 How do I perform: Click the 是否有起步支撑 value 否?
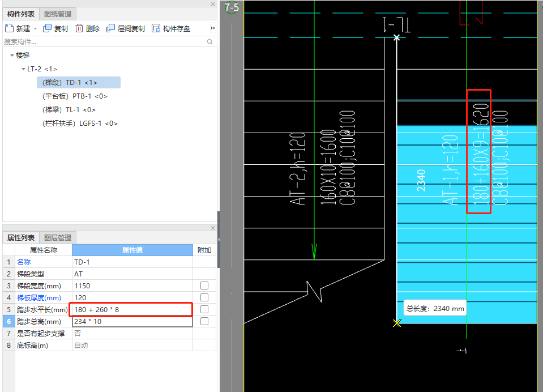point(132,334)
